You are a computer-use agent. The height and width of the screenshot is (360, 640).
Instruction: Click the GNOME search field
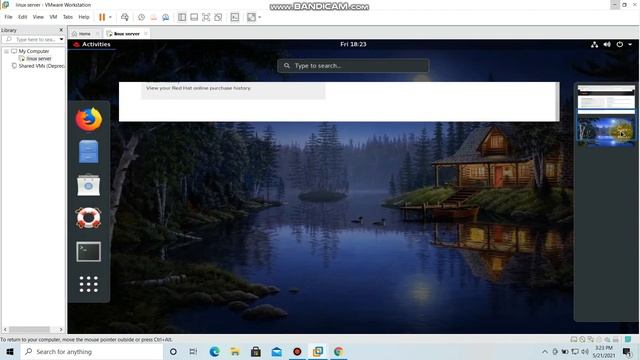pyautogui.click(x=353, y=66)
